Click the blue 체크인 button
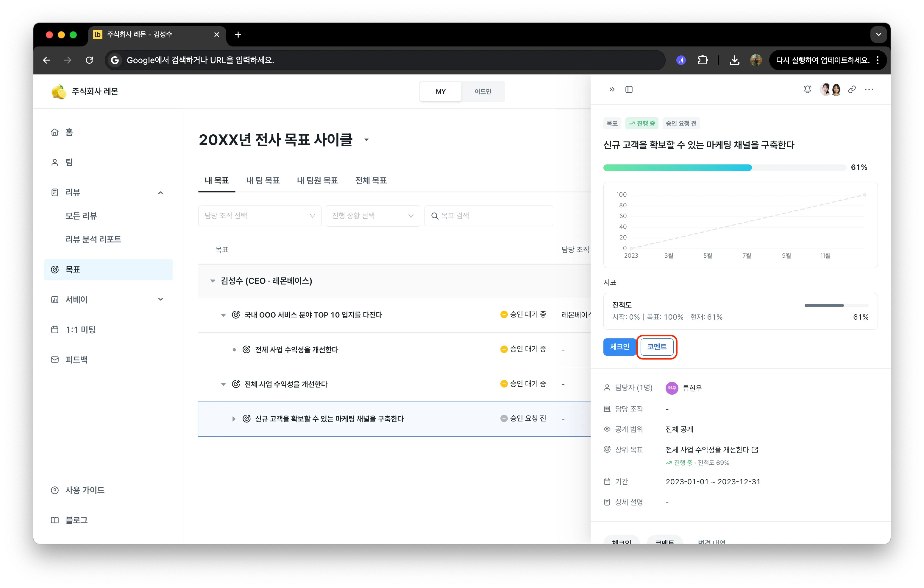 [619, 347]
